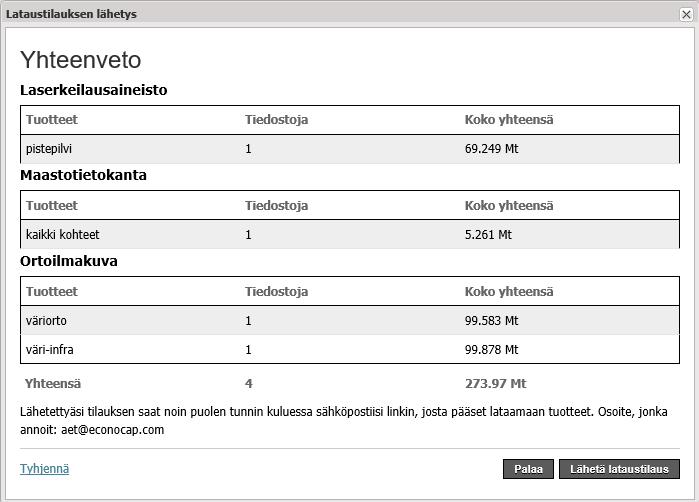The width and height of the screenshot is (699, 502).
Task: Click Tiedostoja header in Maastotietokanta table
Action: tap(276, 206)
